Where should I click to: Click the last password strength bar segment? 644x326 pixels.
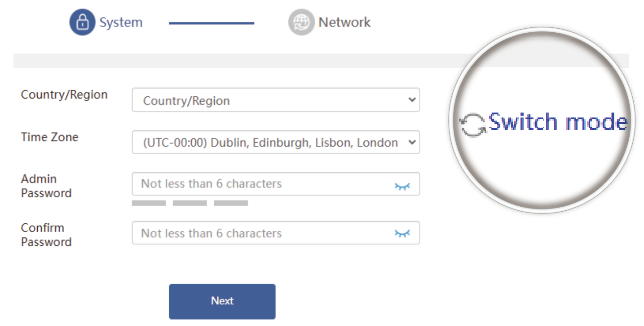tap(231, 203)
